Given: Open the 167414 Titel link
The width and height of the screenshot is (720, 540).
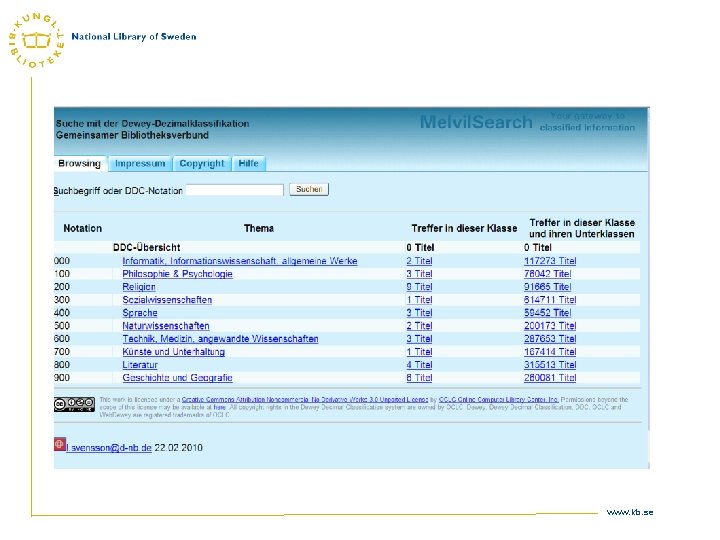Looking at the screenshot, I should tap(550, 352).
